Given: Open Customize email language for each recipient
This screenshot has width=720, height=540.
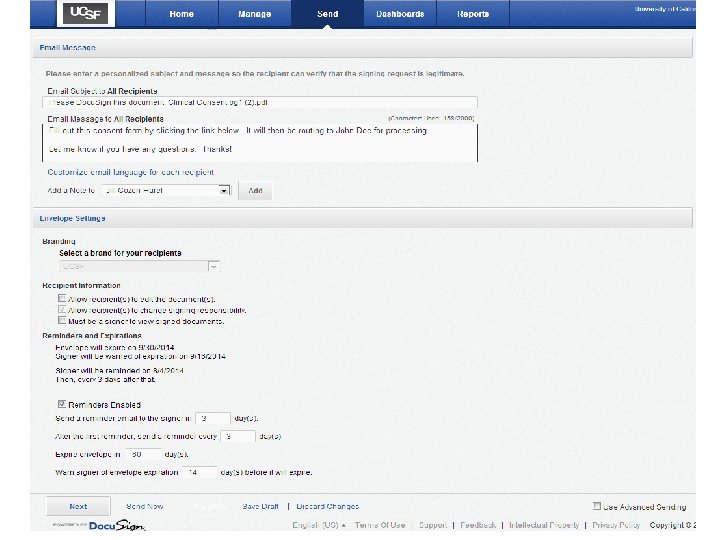Looking at the screenshot, I should coord(130,172).
